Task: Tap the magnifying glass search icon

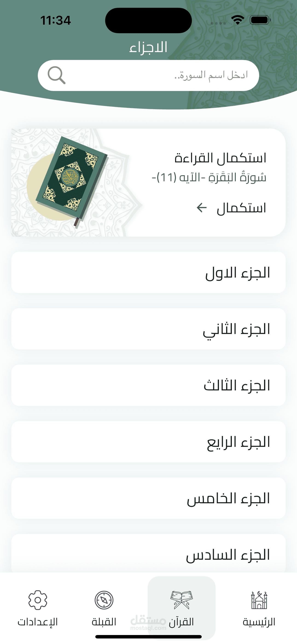Action: 56,75
